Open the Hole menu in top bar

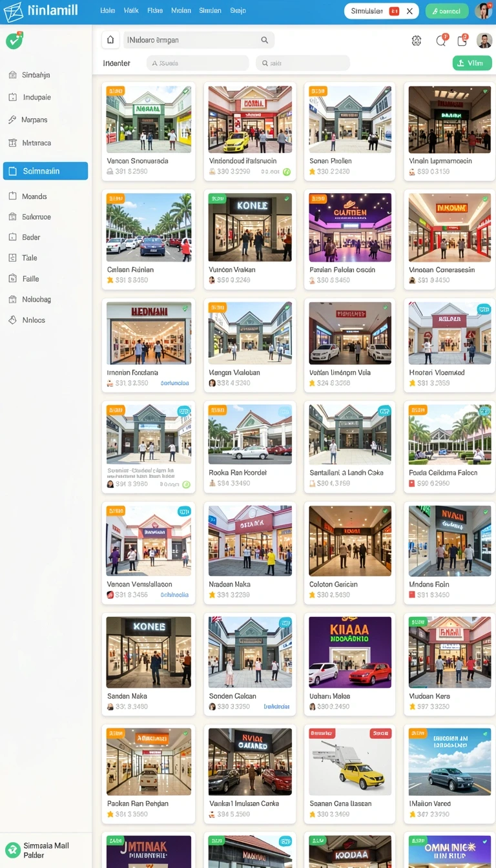[x=108, y=11]
